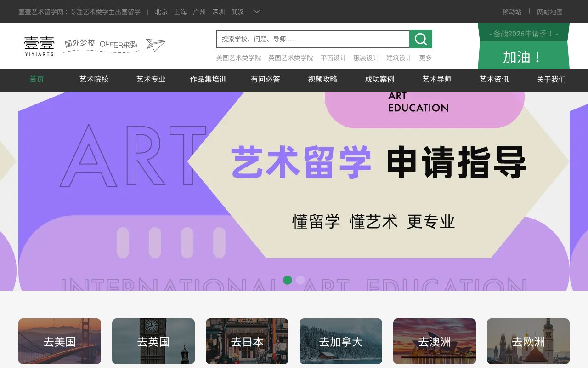Select the green active carousel dot
The width and height of the screenshot is (588, 368).
[288, 280]
